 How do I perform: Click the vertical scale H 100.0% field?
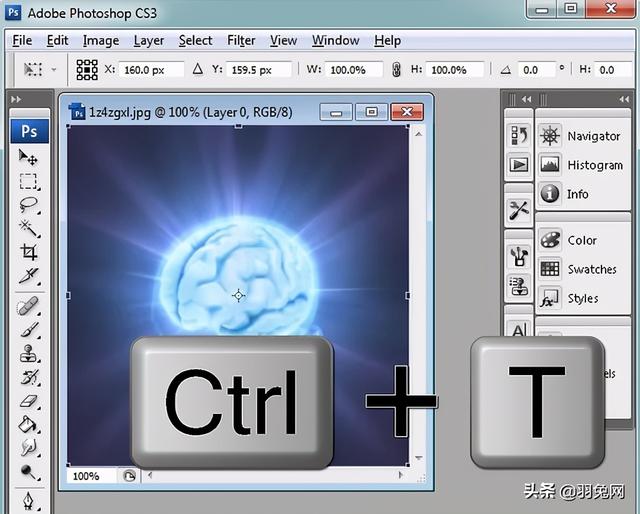pos(455,70)
